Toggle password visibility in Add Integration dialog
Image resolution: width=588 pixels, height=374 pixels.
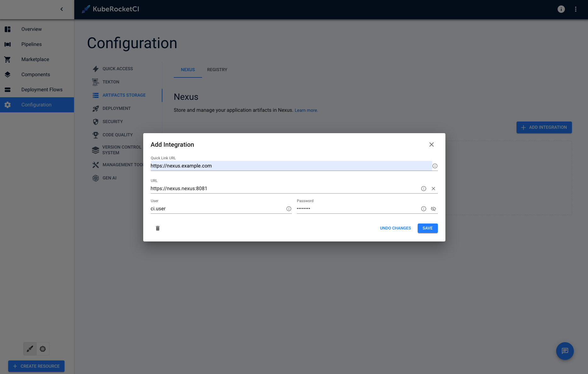coord(433,209)
